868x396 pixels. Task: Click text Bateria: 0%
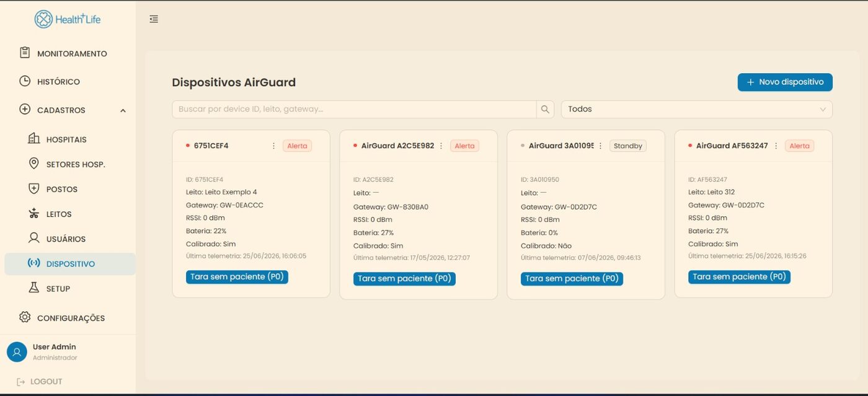pyautogui.click(x=539, y=233)
